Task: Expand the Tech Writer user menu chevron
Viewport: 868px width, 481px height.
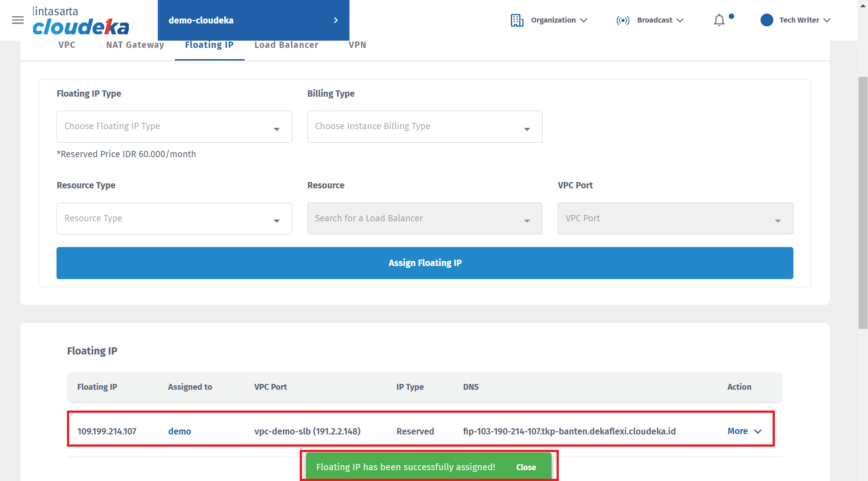Action: pos(827,20)
